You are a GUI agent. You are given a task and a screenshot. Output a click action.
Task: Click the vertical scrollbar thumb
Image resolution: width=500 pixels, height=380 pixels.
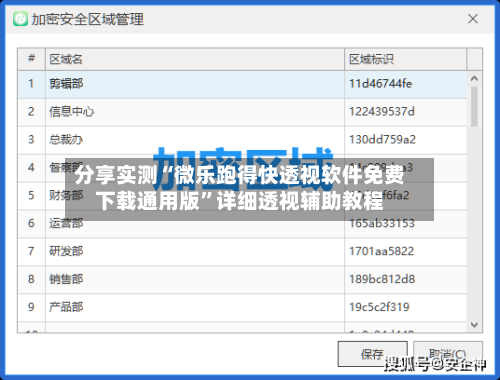tap(474, 107)
